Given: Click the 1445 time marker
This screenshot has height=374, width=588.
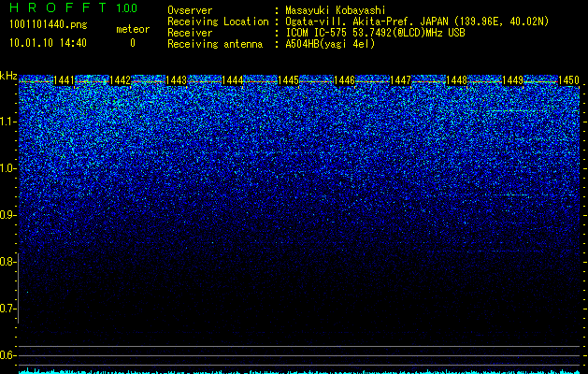Looking at the screenshot, I should [288, 80].
